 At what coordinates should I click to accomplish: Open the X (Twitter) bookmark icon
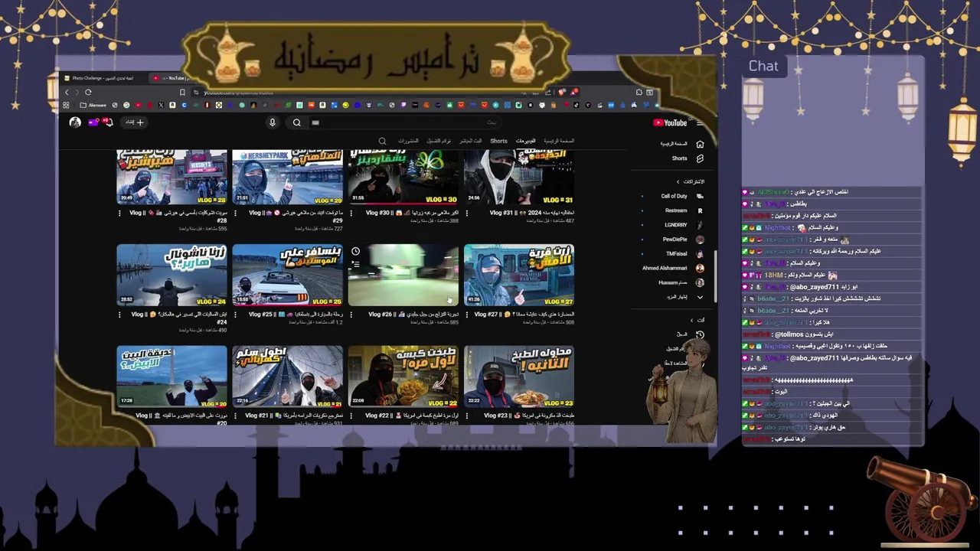161,105
